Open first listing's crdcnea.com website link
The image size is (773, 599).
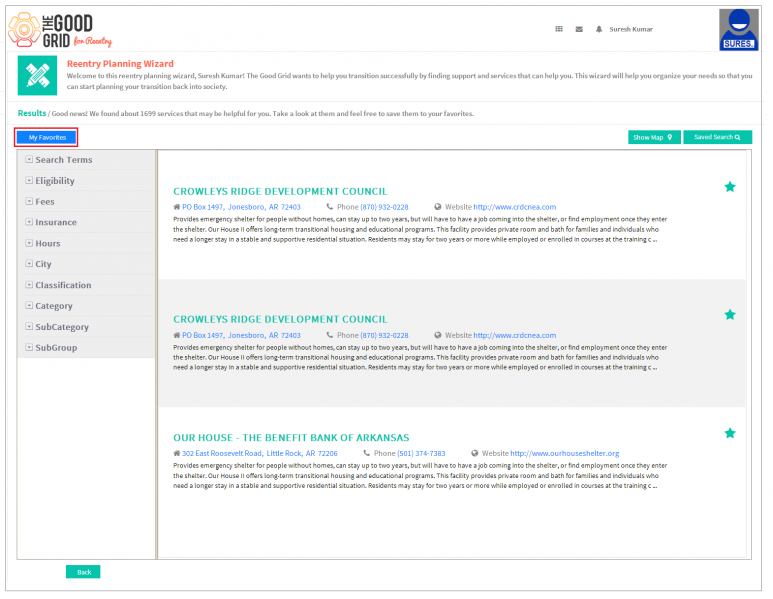coord(515,207)
